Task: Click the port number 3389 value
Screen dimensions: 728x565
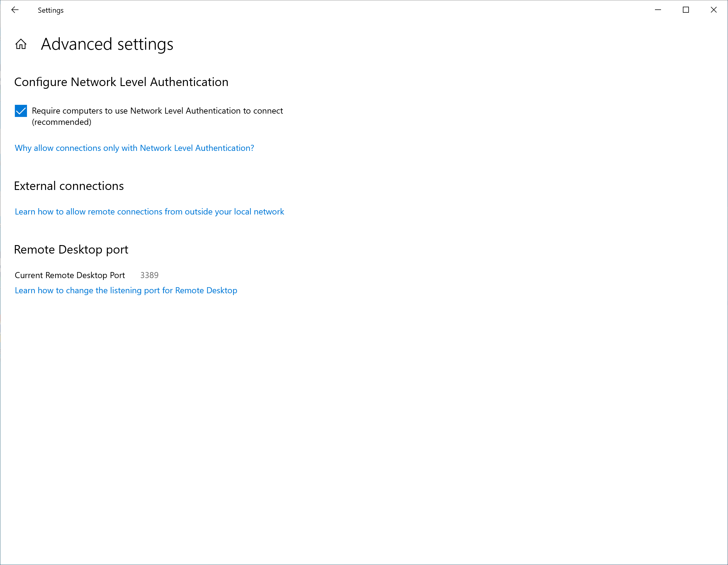Action: pos(149,275)
